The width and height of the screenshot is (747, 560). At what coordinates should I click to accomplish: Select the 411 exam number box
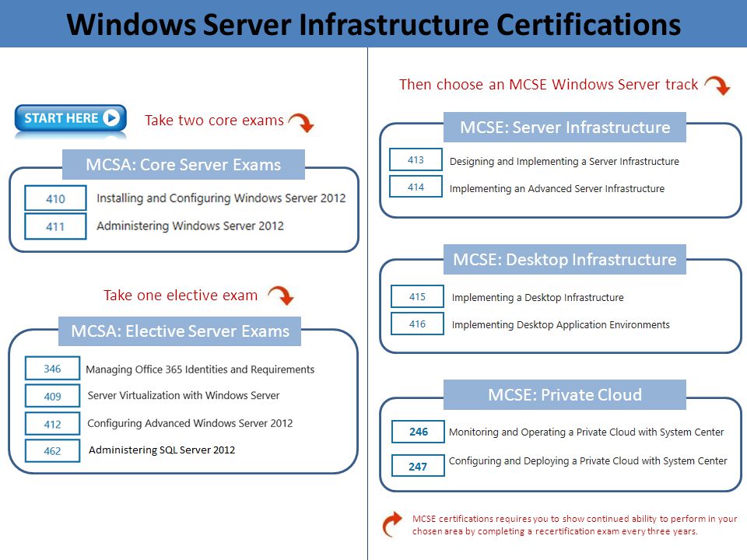pos(55,226)
